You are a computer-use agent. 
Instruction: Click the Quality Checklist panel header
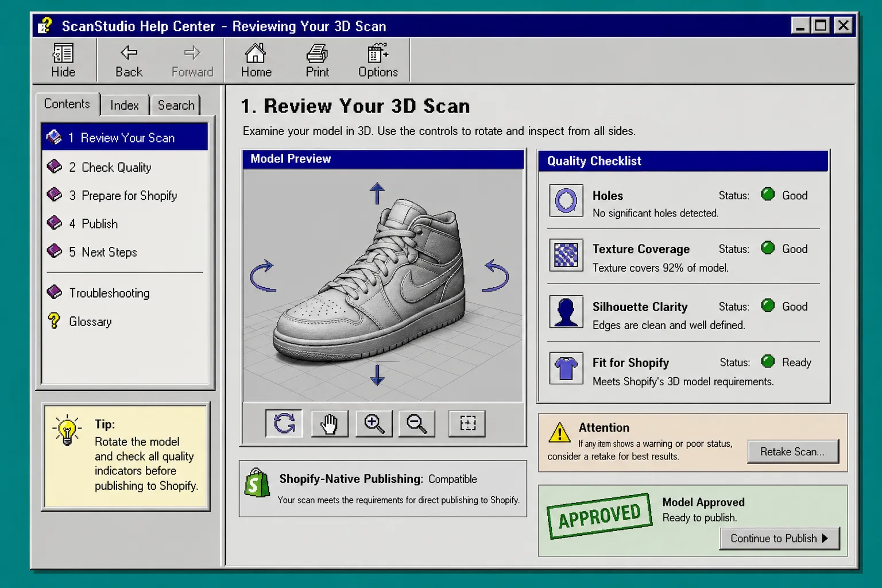[683, 161]
